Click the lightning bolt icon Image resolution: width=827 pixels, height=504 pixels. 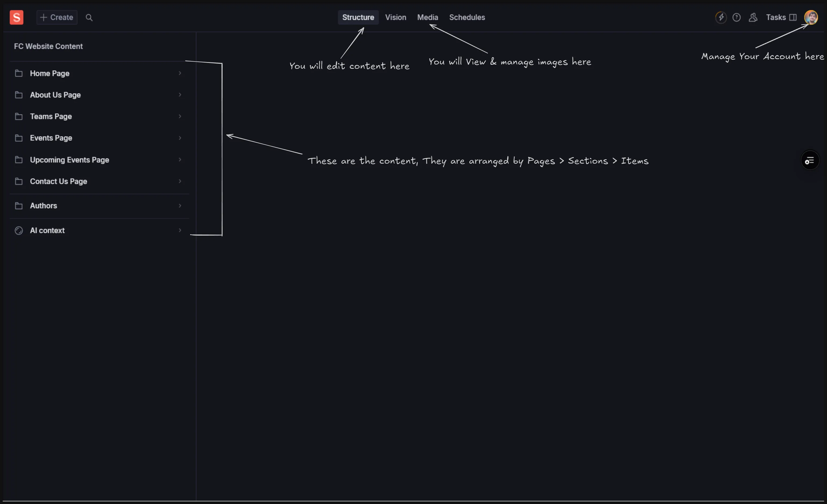721,17
